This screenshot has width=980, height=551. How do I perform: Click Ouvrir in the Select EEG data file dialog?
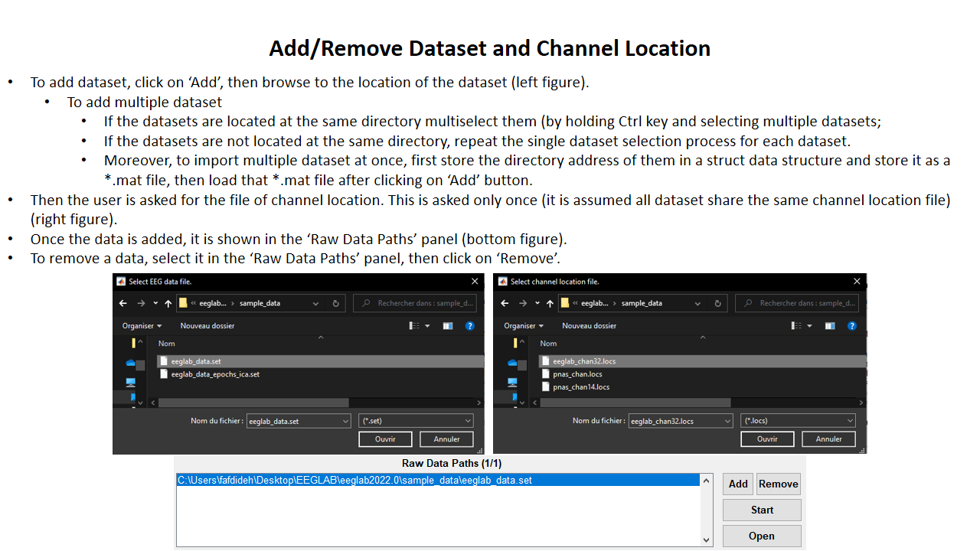tap(385, 439)
